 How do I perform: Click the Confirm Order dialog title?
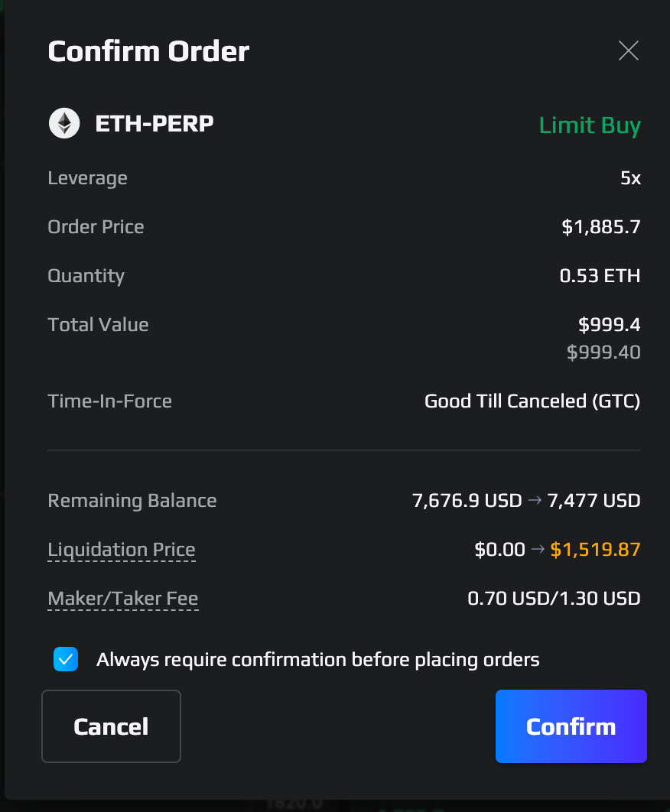[x=148, y=51]
